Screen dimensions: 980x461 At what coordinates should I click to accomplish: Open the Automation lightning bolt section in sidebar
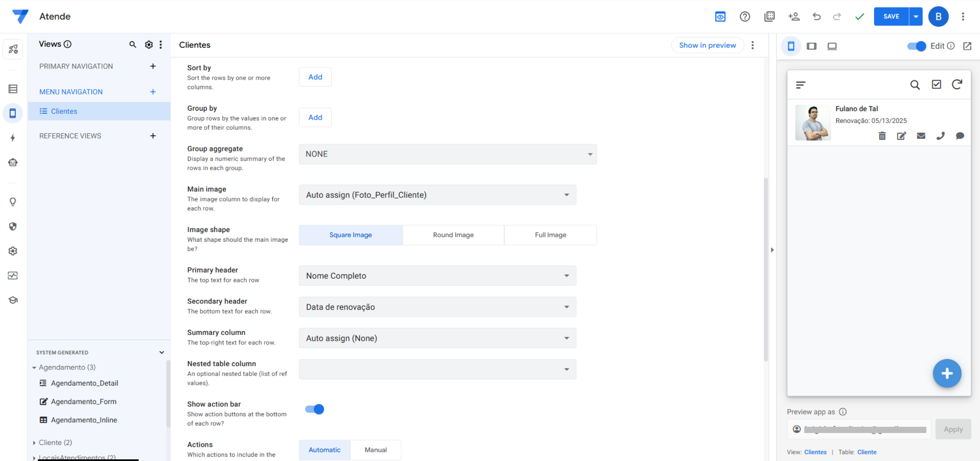pyautogui.click(x=13, y=138)
